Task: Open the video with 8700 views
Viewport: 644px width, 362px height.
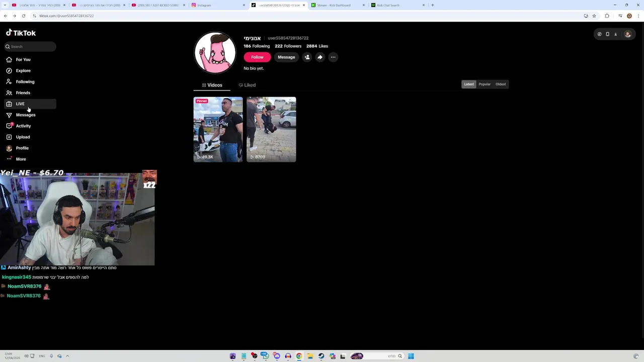Action: 271,129
